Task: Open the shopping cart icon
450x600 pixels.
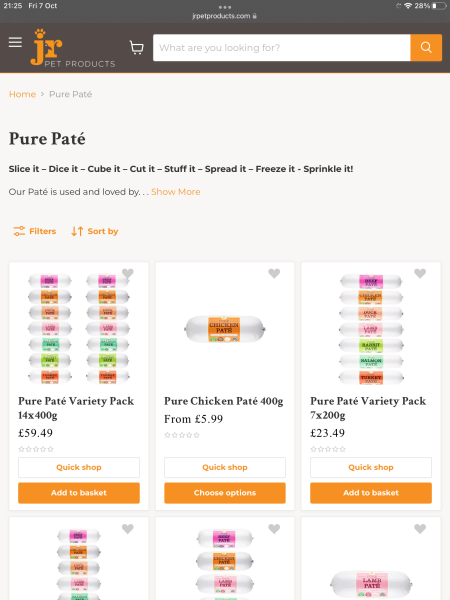Action: point(136,47)
